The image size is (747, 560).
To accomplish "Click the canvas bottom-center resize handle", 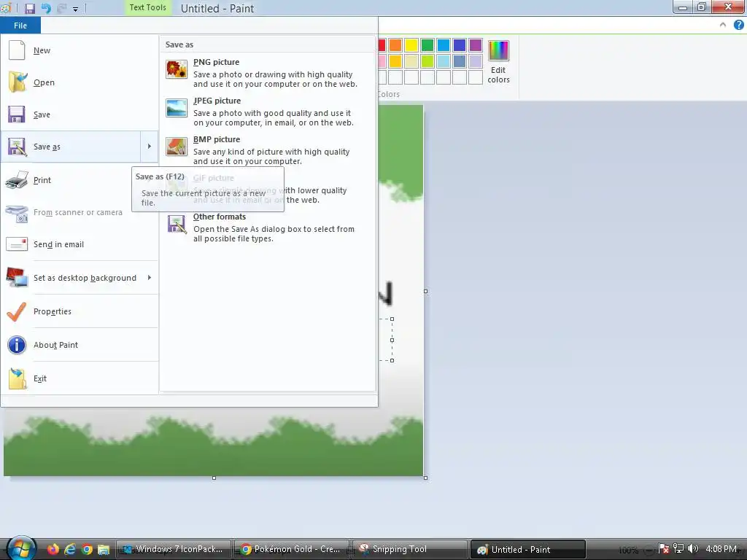I will 214,478.
